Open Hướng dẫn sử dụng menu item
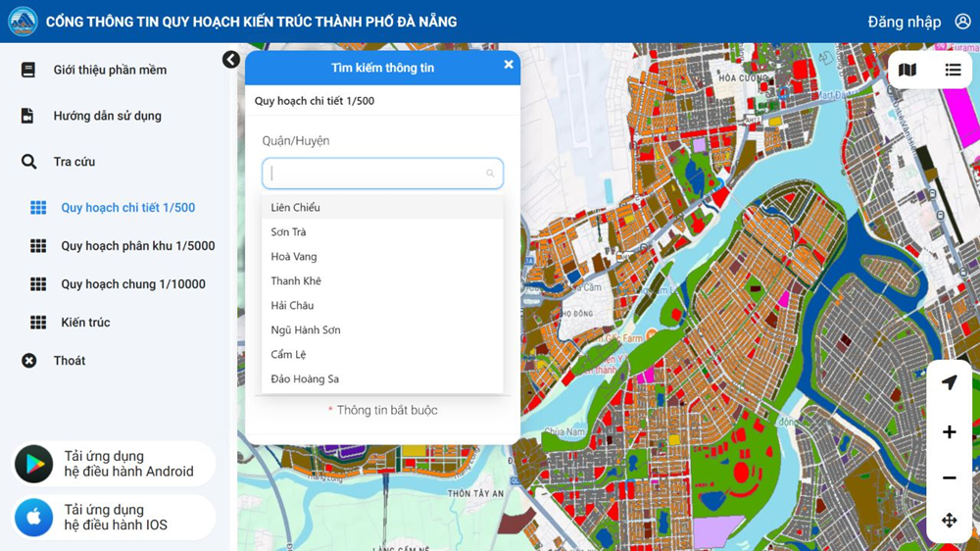Viewport: 980px width, 551px height. coord(108,116)
